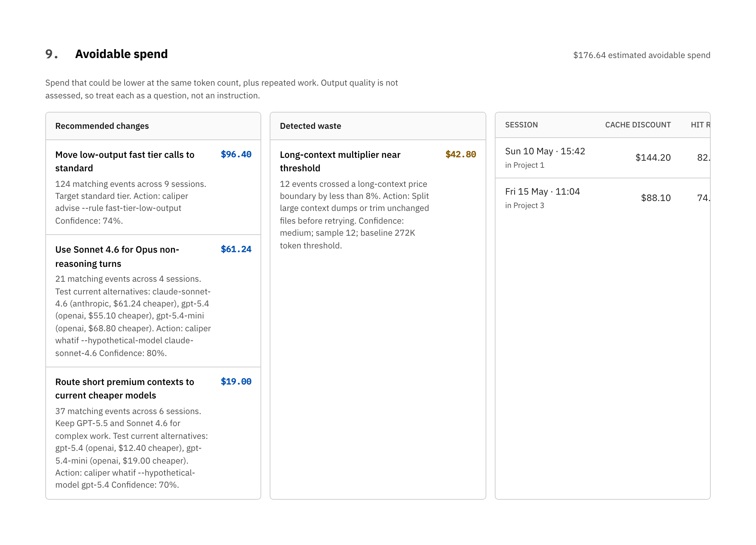Click the intro paragraph about spend that could be lower

tap(222, 89)
